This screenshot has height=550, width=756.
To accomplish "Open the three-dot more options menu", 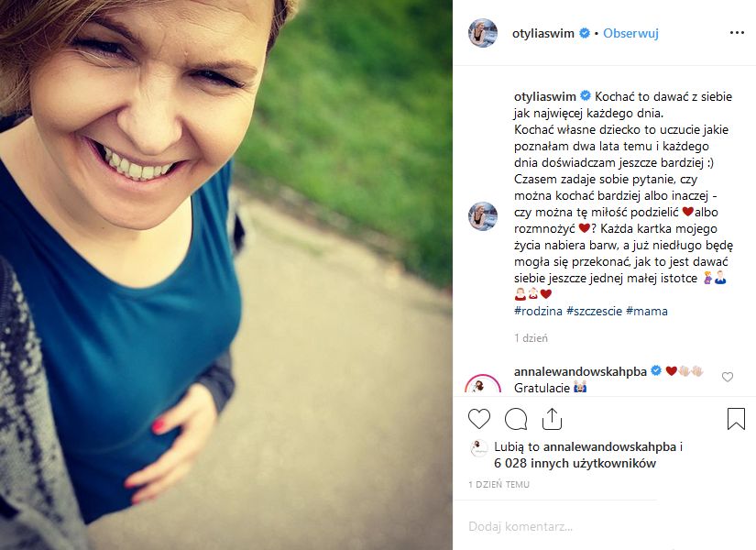I will pos(737,33).
